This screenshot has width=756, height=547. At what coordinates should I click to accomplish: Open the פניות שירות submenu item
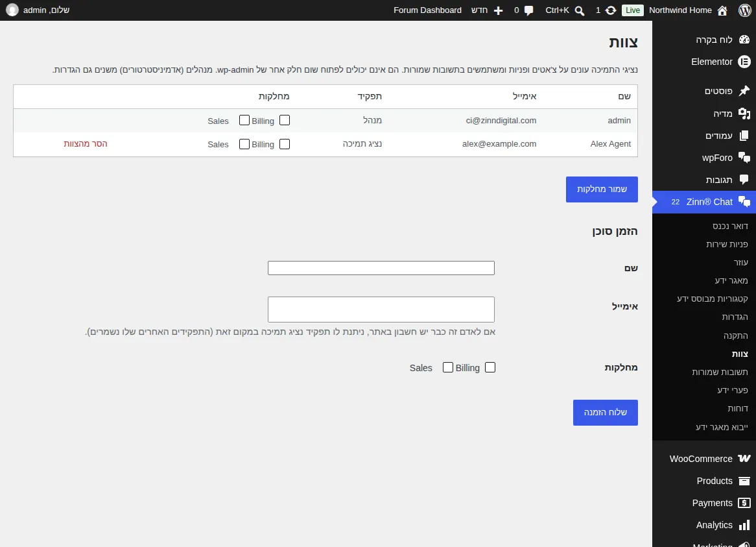pyautogui.click(x=727, y=244)
